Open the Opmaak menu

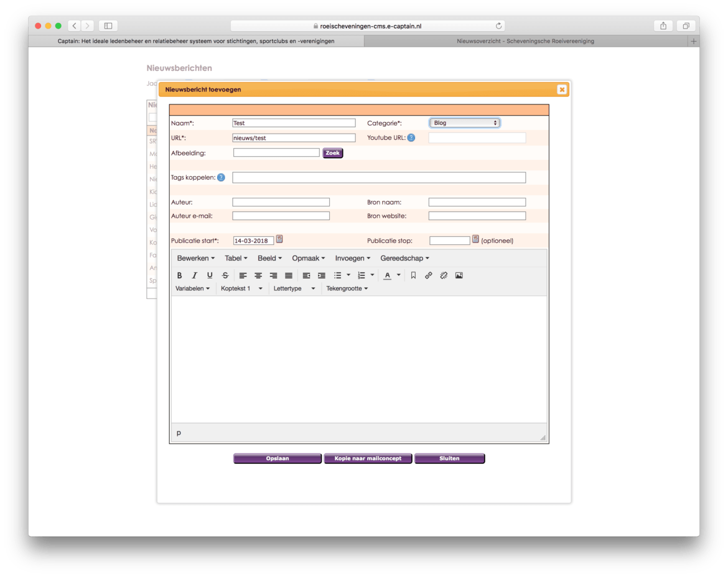[308, 258]
